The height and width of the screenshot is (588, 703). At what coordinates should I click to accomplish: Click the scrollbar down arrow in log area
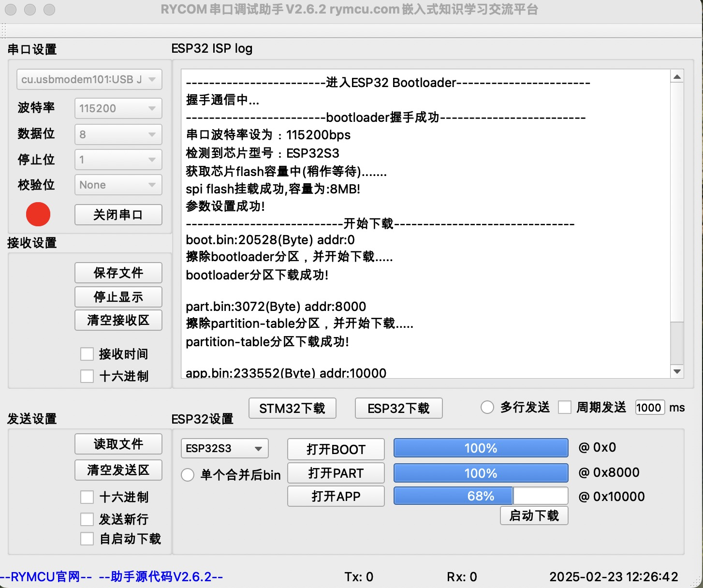point(676,372)
